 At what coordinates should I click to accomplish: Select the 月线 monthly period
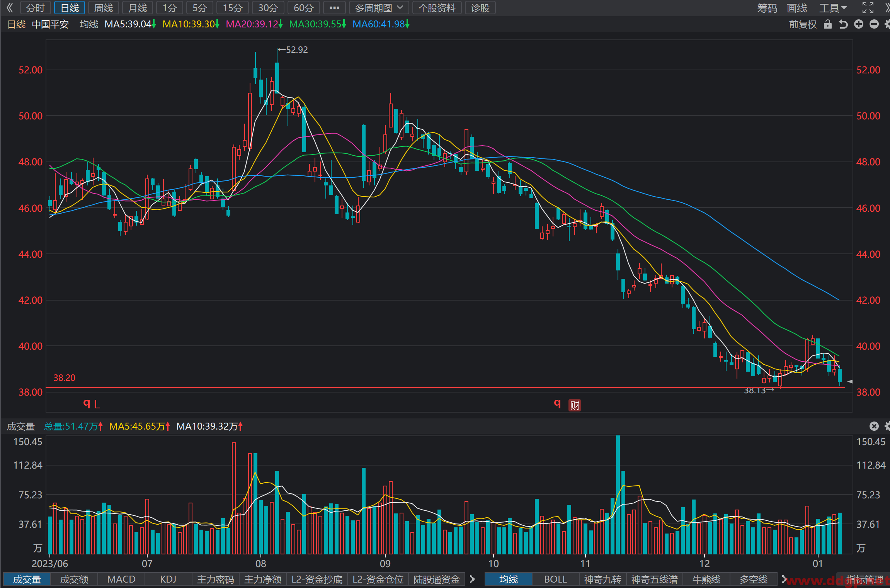[x=138, y=8]
